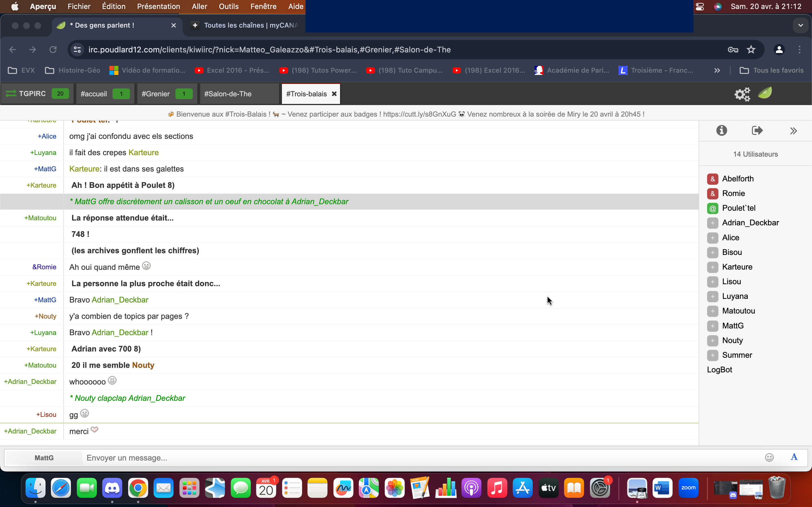Image resolution: width=812 pixels, height=507 pixels.
Task: Click the Kiwi leaf logo icon
Action: tap(765, 93)
